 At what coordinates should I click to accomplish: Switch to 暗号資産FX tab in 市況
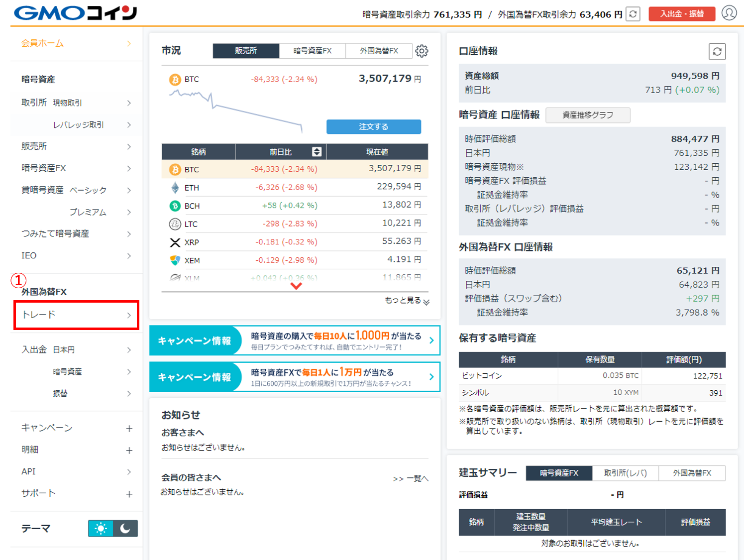(x=313, y=50)
